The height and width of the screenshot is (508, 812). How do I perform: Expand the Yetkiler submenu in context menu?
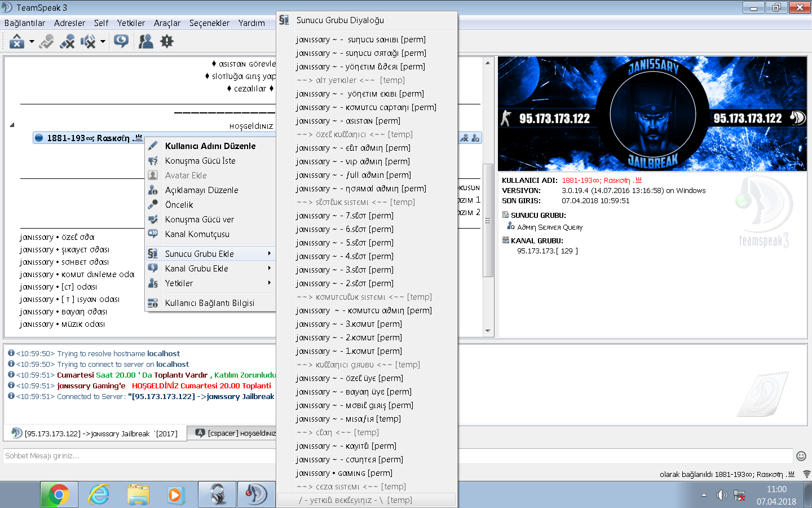tap(210, 283)
